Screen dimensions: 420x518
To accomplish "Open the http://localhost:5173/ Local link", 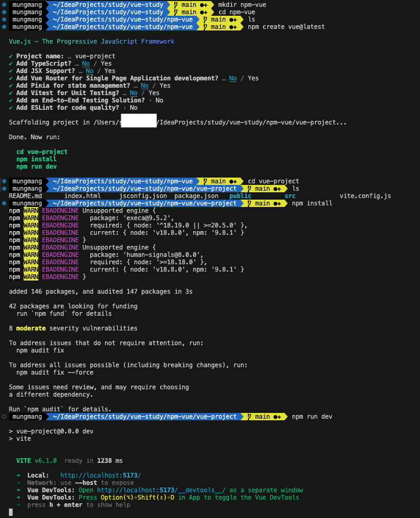I will 101,475.
